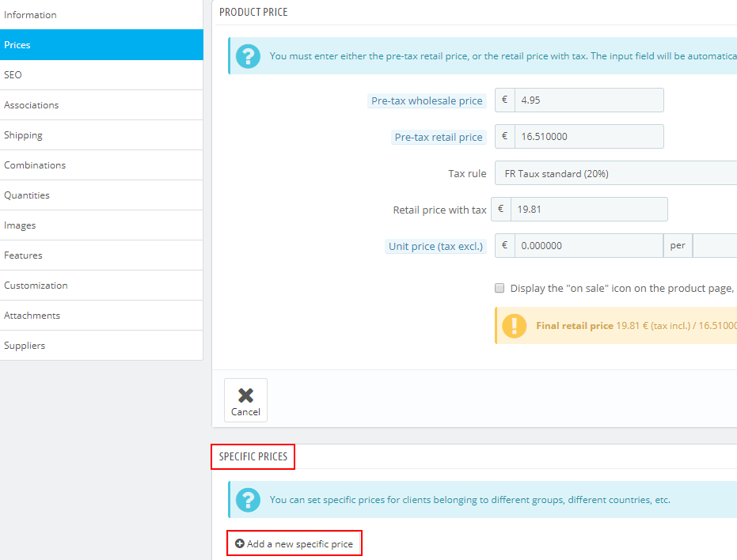The image size is (737, 560).
Task: Click the Cancel button
Action: coord(246,400)
